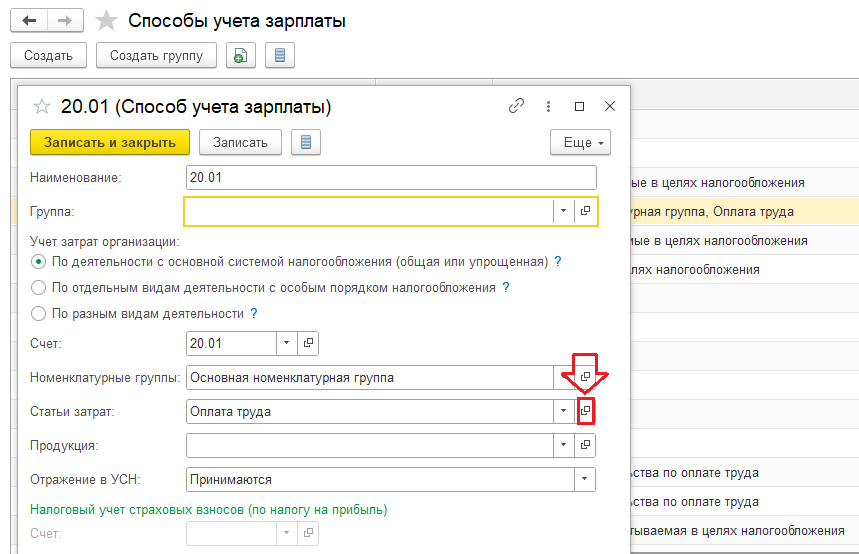The height and width of the screenshot is (554, 859).
Task: Star the 20.01 record as favorite
Action: coord(42,106)
